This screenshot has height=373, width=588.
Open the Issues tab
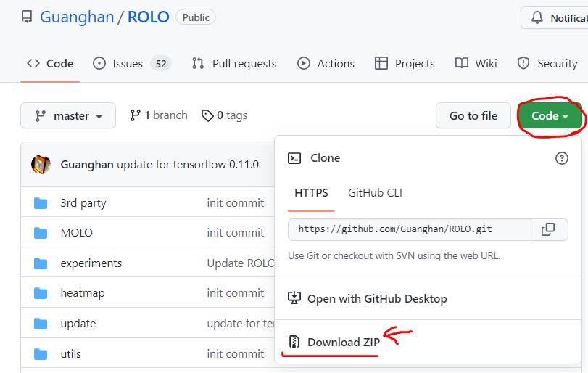[x=132, y=63]
